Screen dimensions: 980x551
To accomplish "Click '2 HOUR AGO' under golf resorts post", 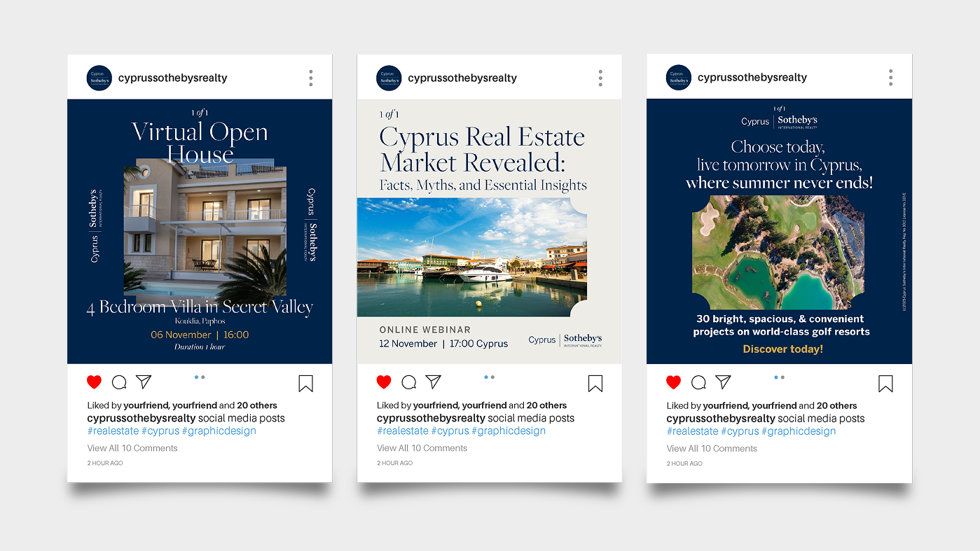I will [684, 463].
